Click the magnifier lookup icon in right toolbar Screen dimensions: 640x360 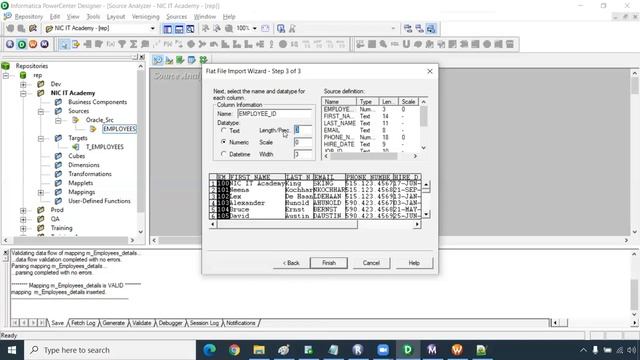pyautogui.click(x=383, y=44)
